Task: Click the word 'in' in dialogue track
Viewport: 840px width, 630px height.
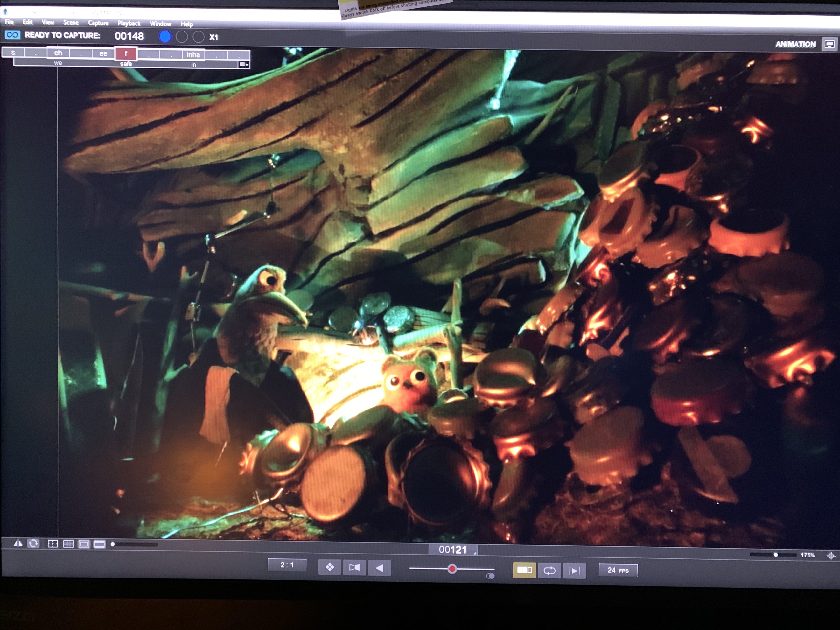Action: (x=194, y=65)
